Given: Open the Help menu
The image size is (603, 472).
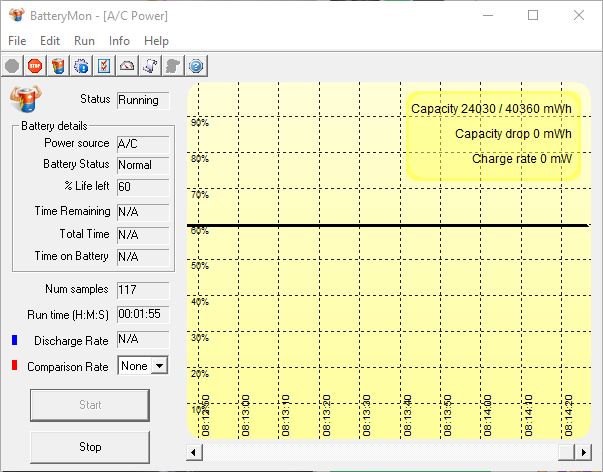Looking at the screenshot, I should pos(156,41).
